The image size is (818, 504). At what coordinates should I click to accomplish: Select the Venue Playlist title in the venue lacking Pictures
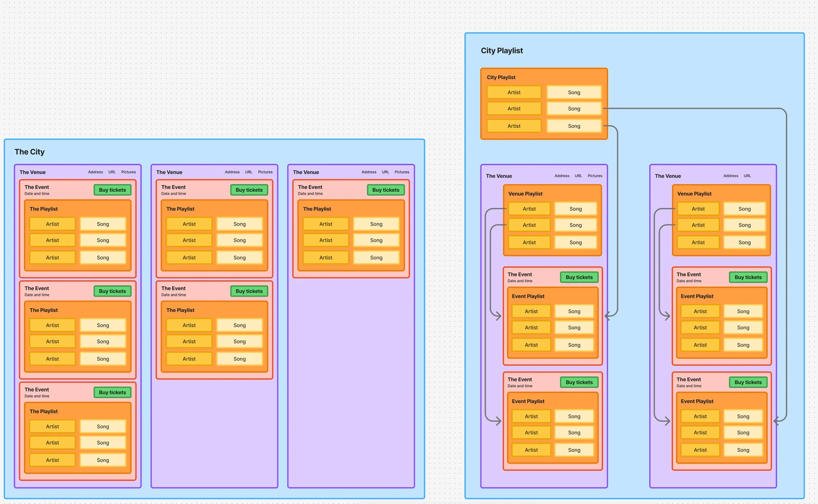tap(694, 194)
